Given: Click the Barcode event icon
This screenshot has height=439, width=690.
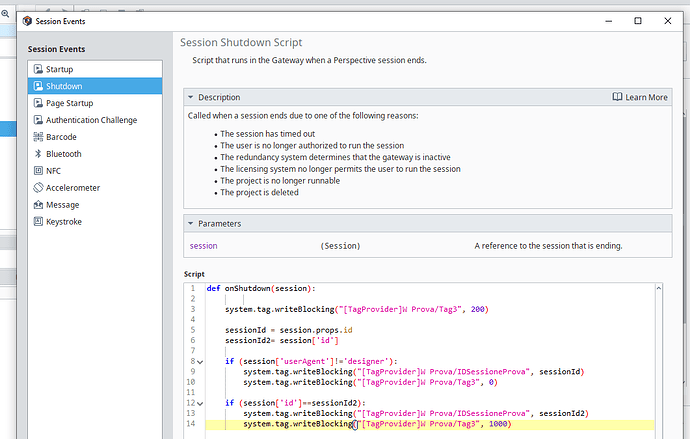Looking at the screenshot, I should (38, 137).
